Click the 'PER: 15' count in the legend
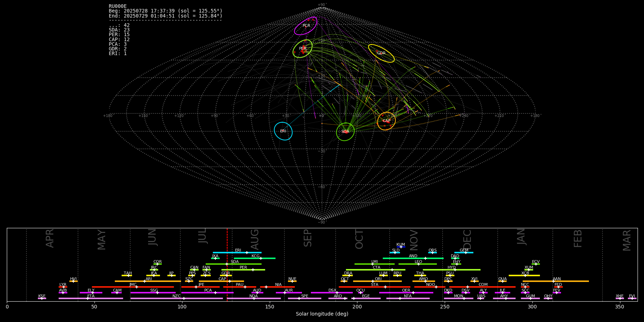Screen dimensions: 644x322 click(x=119, y=35)
